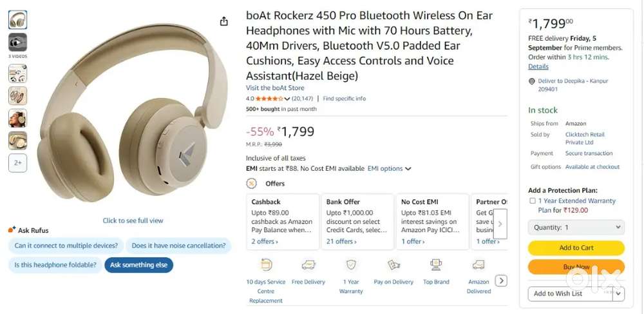
Task: Click the 10 days Service Centre Replacement icon
Action: 266,264
